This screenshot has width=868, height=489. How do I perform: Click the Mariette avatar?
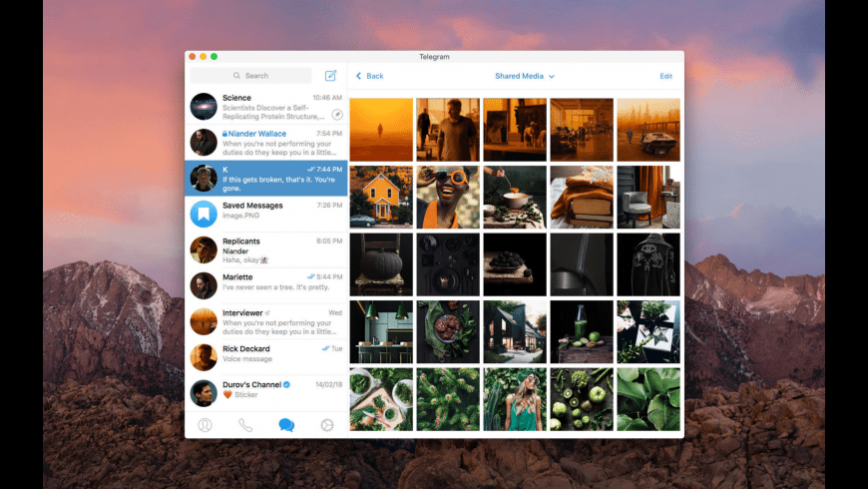pos(204,285)
